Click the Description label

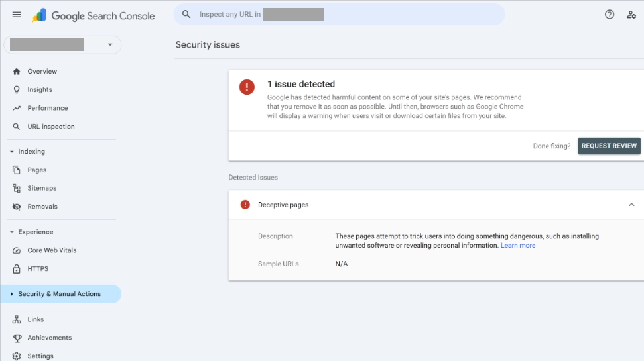pos(276,236)
